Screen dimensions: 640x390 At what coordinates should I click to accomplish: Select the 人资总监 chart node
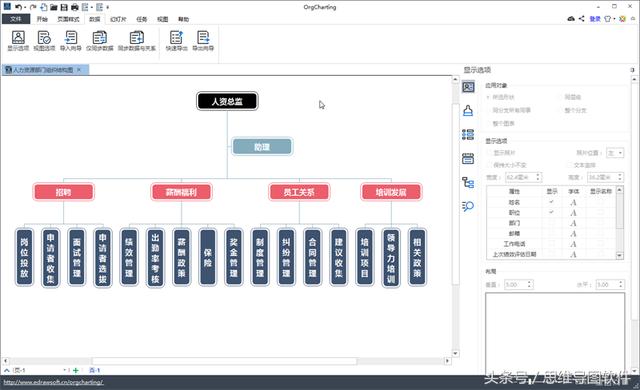tap(227, 101)
